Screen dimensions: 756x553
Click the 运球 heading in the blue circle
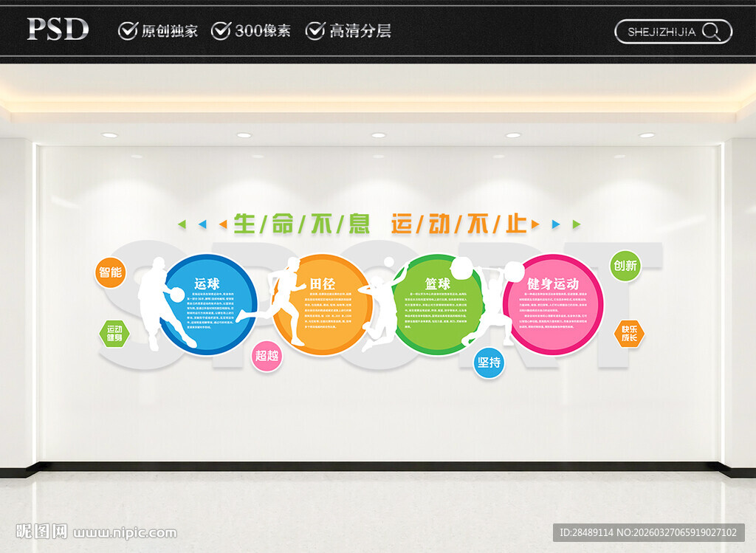(x=207, y=284)
